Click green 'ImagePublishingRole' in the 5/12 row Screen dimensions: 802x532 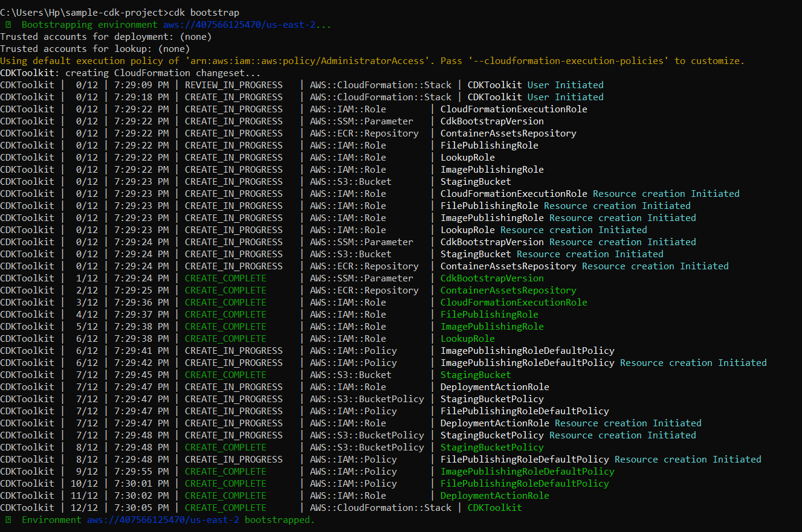pos(492,327)
